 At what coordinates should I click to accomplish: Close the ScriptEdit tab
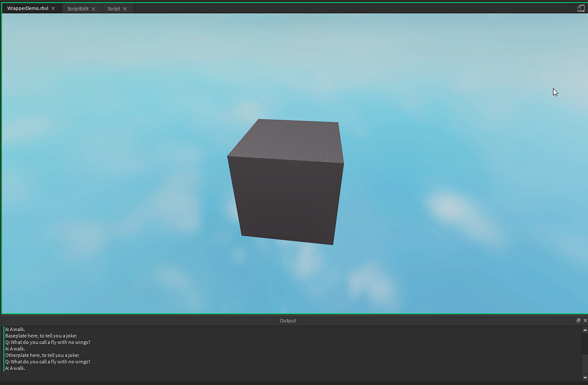coord(93,8)
